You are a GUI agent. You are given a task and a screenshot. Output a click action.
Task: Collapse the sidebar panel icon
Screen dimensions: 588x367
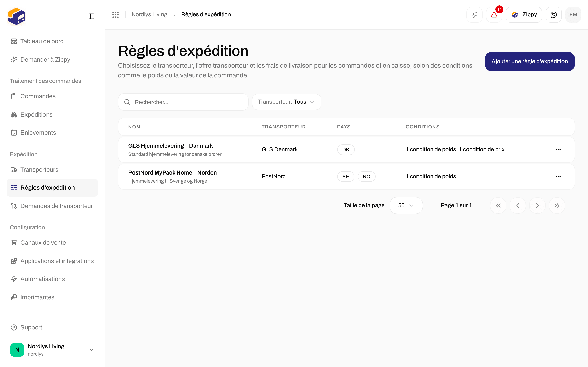(91, 16)
